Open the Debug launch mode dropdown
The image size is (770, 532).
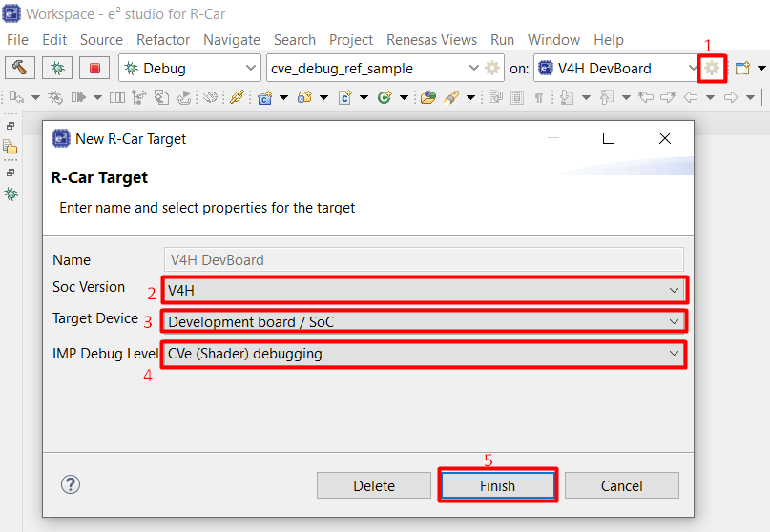click(190, 68)
